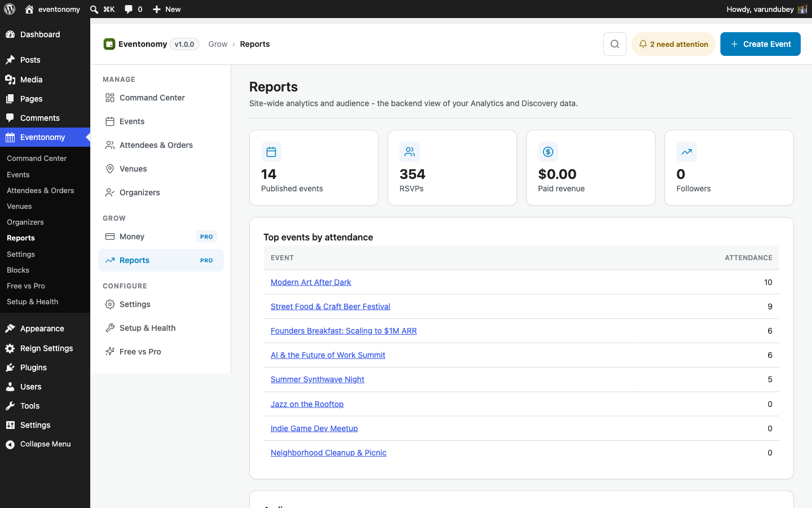Click the ATTENDANCE column header
This screenshot has height=508, width=812.
[x=748, y=258]
